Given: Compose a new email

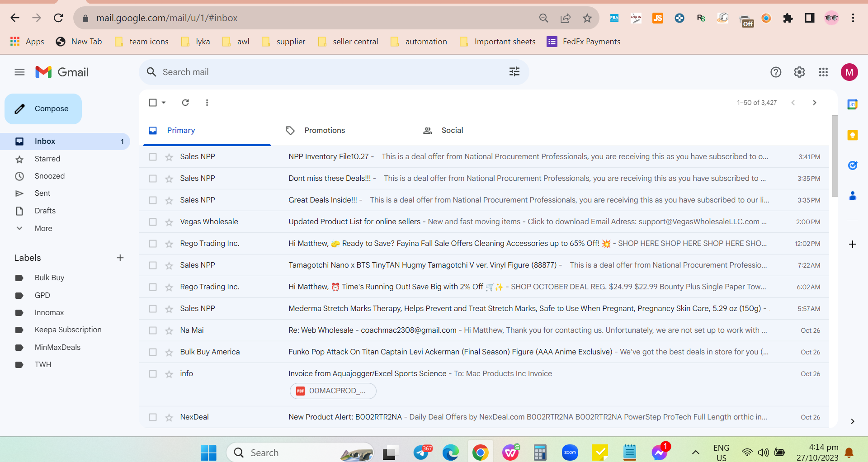Looking at the screenshot, I should [x=43, y=109].
